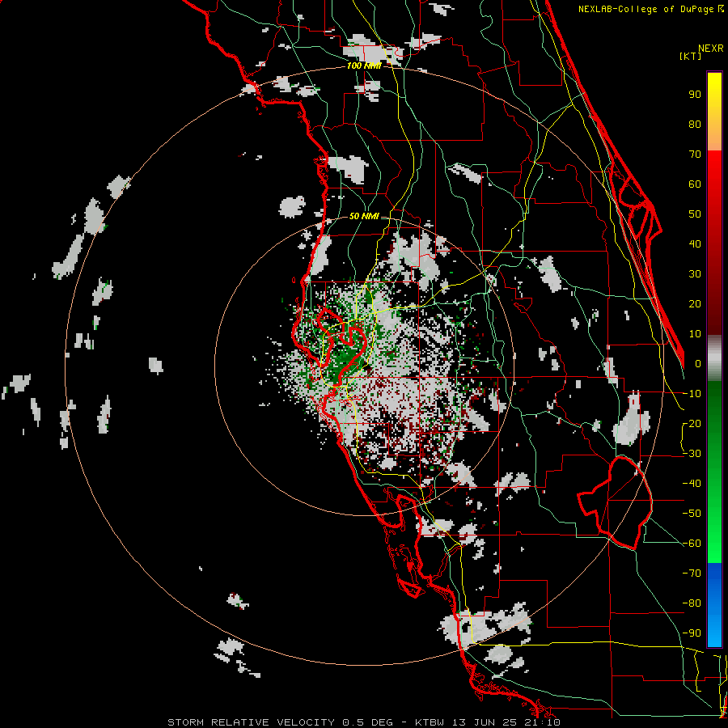Viewport: 728px width, 728px height.
Task: Click the -60 value on the velocity scale
Action: point(692,544)
